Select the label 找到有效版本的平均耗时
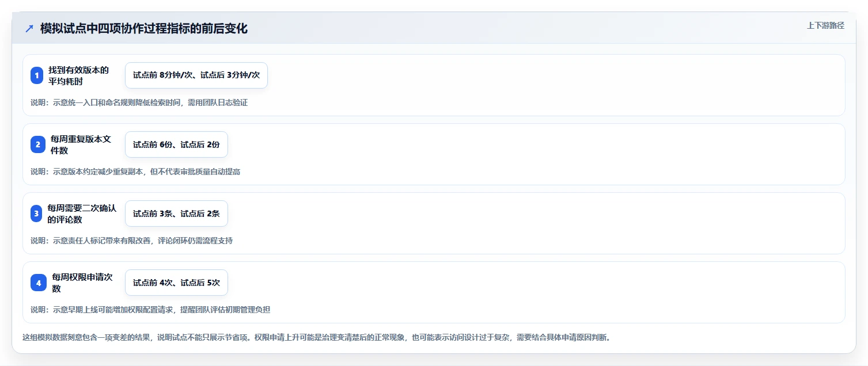The image size is (868, 366). click(x=78, y=75)
